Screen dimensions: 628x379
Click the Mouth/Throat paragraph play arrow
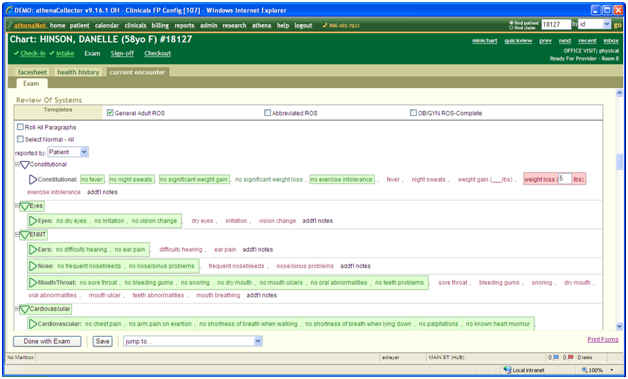point(33,282)
